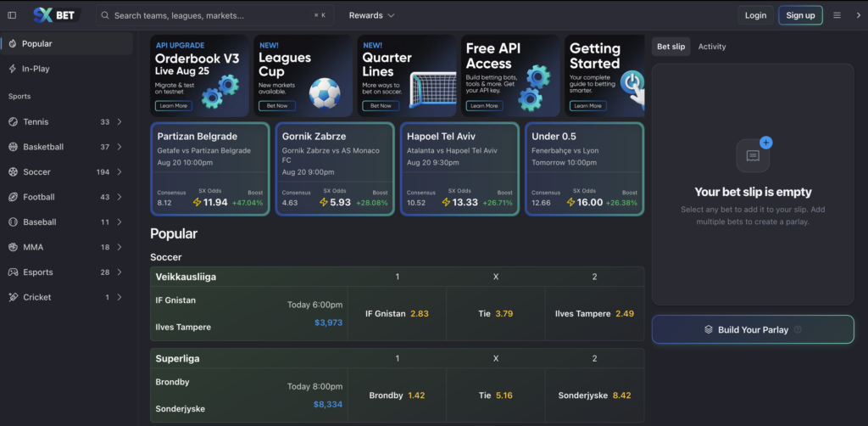Screen dimensions: 868x426
Task: Click the In-Play lightning icon
Action: pos(12,69)
